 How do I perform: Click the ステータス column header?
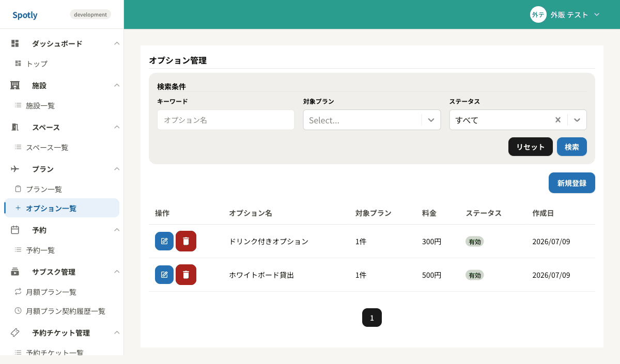(x=484, y=213)
